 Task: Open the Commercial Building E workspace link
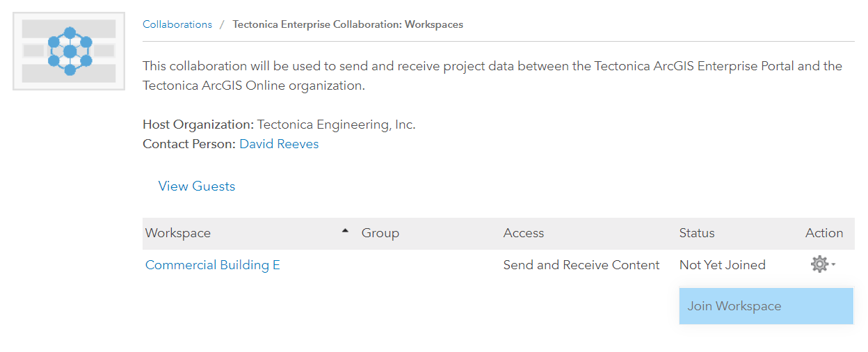(213, 265)
